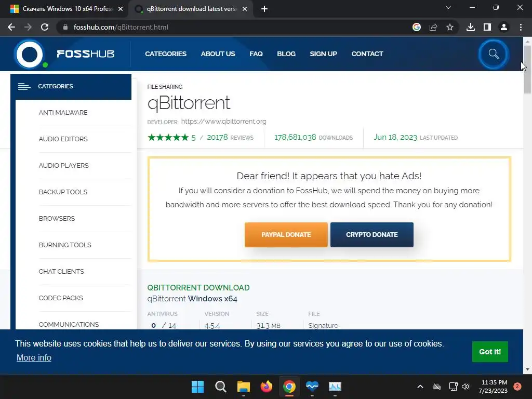Show hidden system tray icons
532x399 pixels.
coord(420,387)
